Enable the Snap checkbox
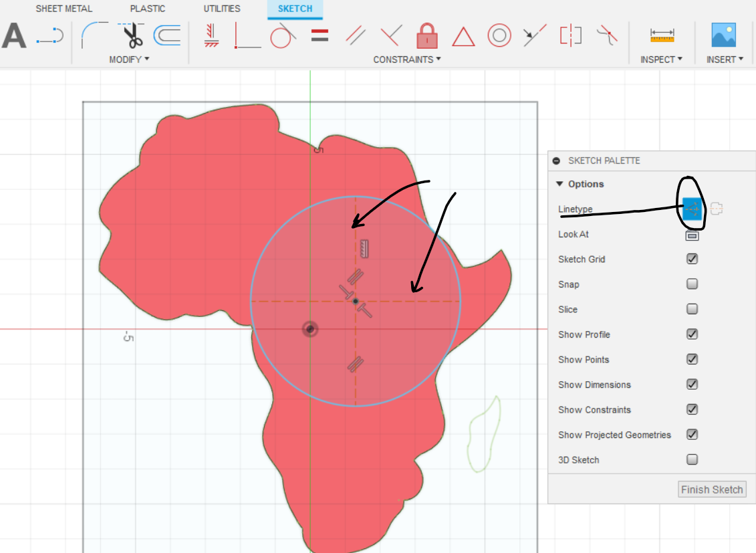This screenshot has width=756, height=553. [692, 284]
